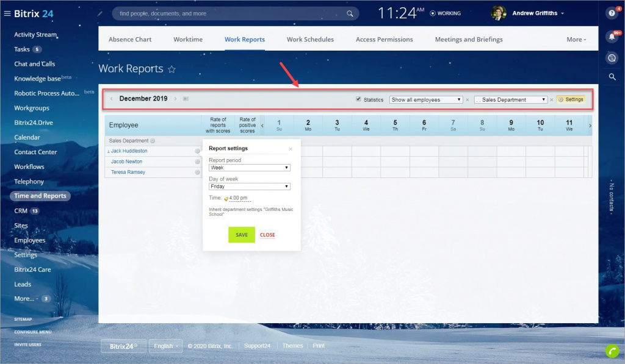Open Calendar in sidebar

(27, 137)
